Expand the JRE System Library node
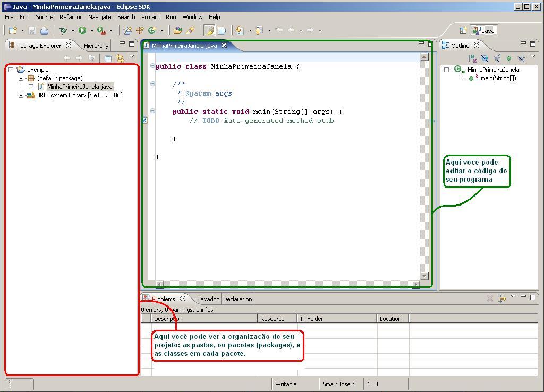The image size is (544, 392). click(21, 96)
